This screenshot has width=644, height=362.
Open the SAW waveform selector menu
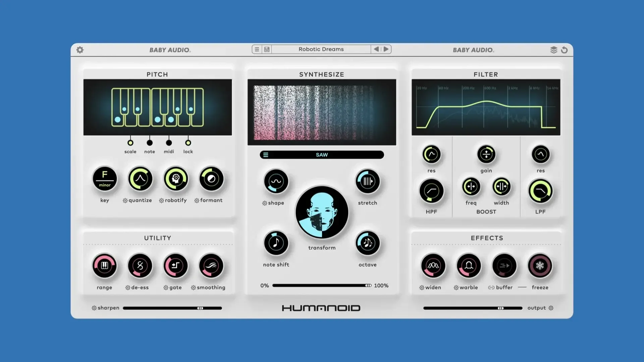(x=322, y=155)
